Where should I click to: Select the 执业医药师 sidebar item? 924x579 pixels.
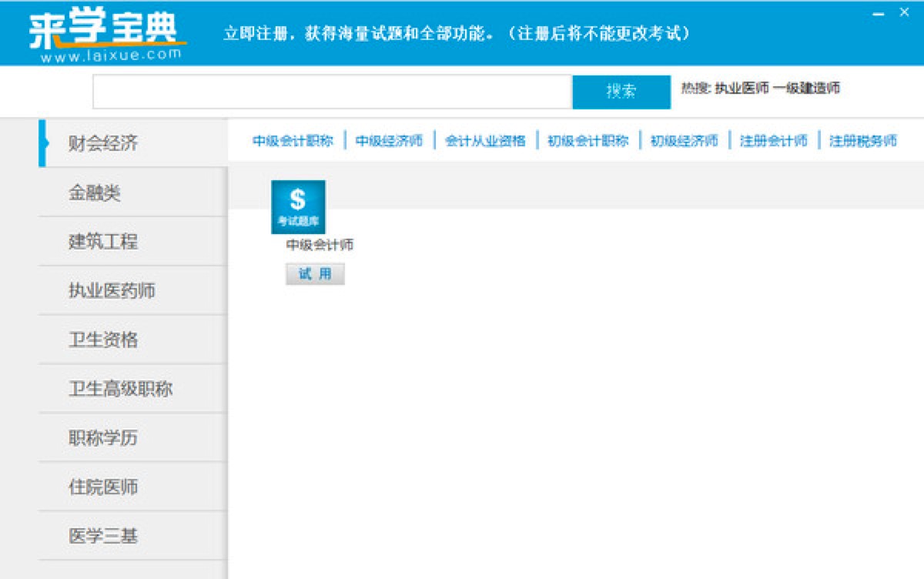point(112,291)
